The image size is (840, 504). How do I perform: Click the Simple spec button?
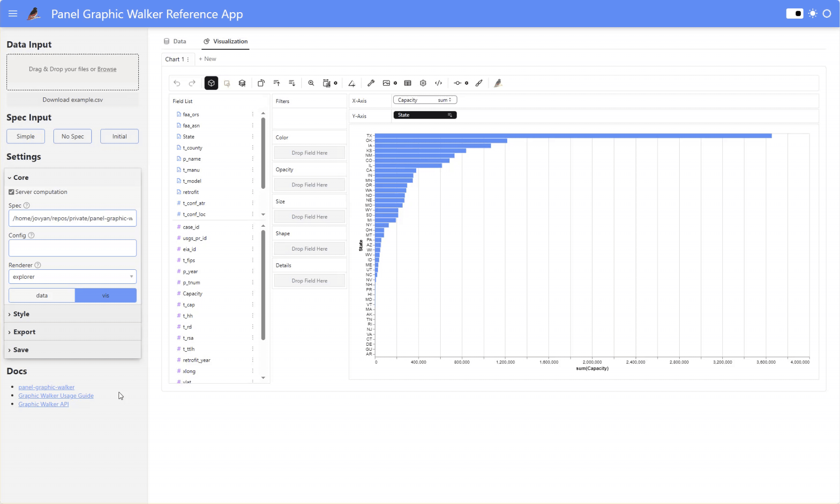[x=26, y=136]
